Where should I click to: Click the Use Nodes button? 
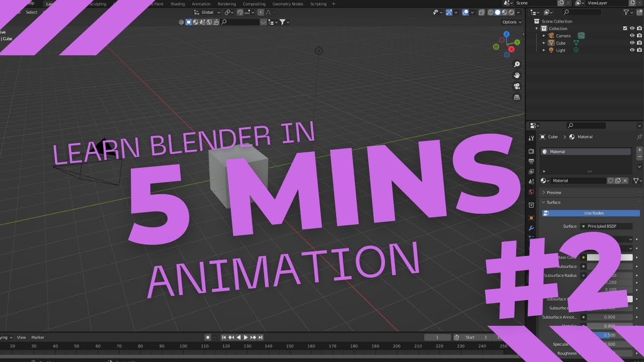click(591, 213)
